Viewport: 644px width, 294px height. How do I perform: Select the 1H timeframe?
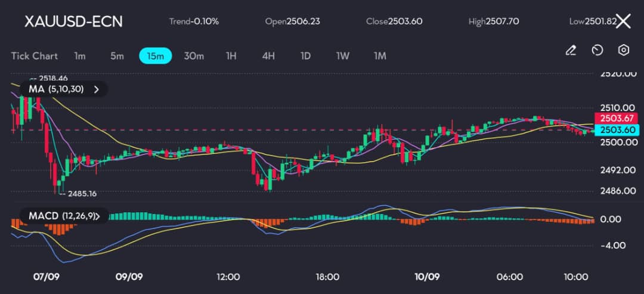click(231, 56)
